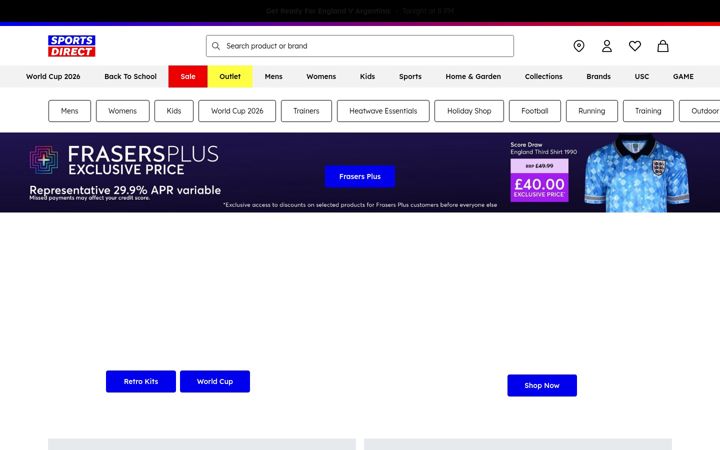Select the Holiday Shop chip

[x=469, y=111]
